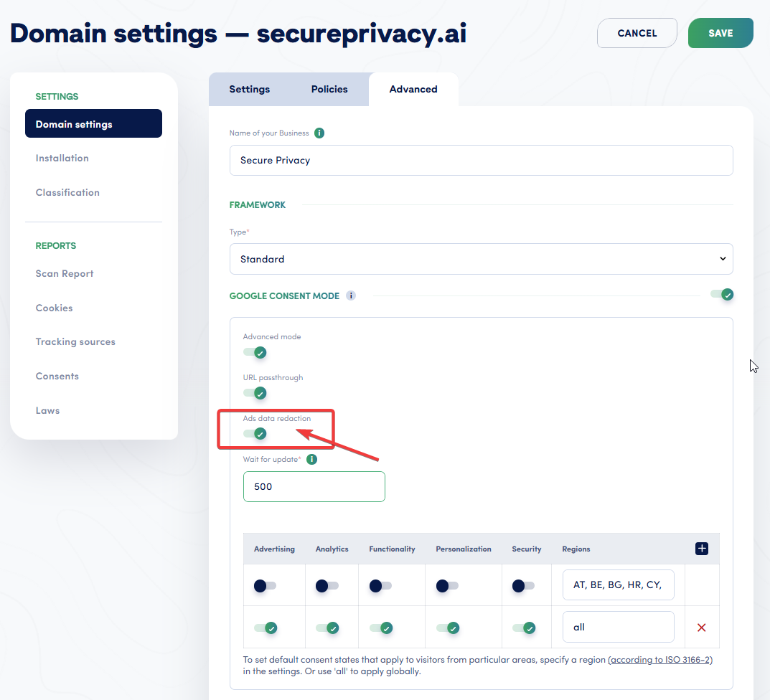
Task: Turn off Advanced mode
Action: tap(255, 352)
